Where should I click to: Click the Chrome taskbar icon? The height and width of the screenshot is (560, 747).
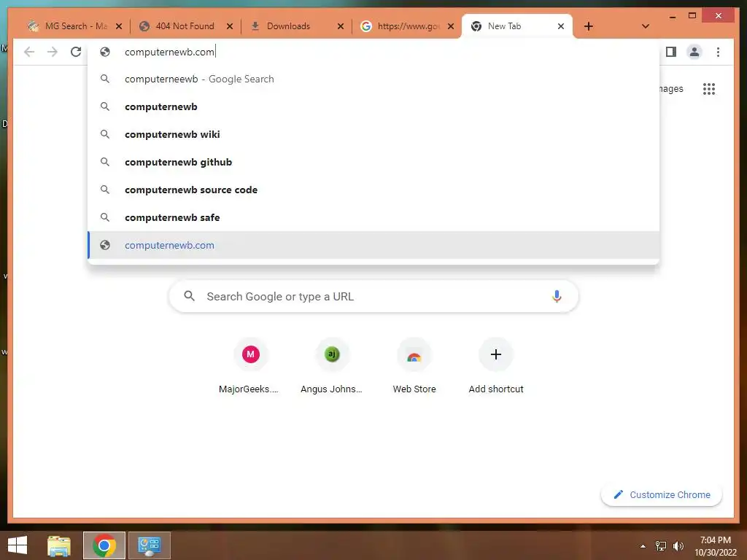tap(104, 545)
